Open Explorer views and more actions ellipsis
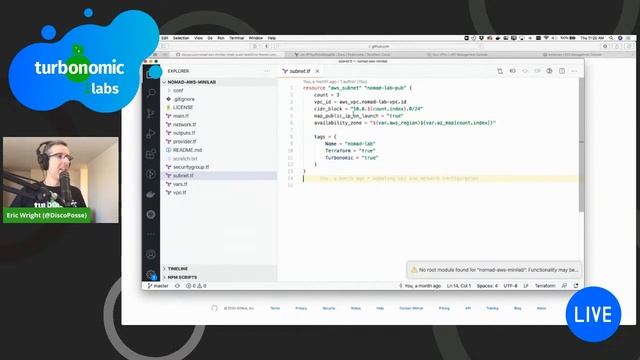The width and height of the screenshot is (640, 360). pyautogui.click(x=267, y=71)
